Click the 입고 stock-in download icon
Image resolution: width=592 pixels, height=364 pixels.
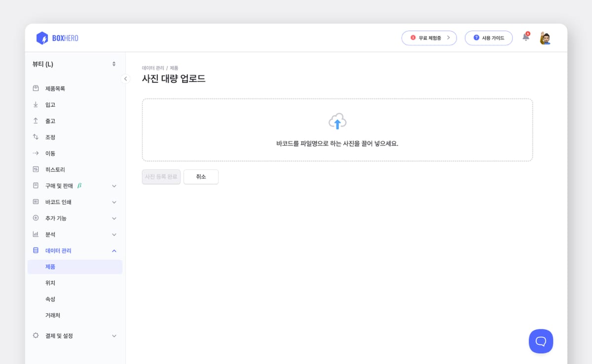(x=35, y=104)
